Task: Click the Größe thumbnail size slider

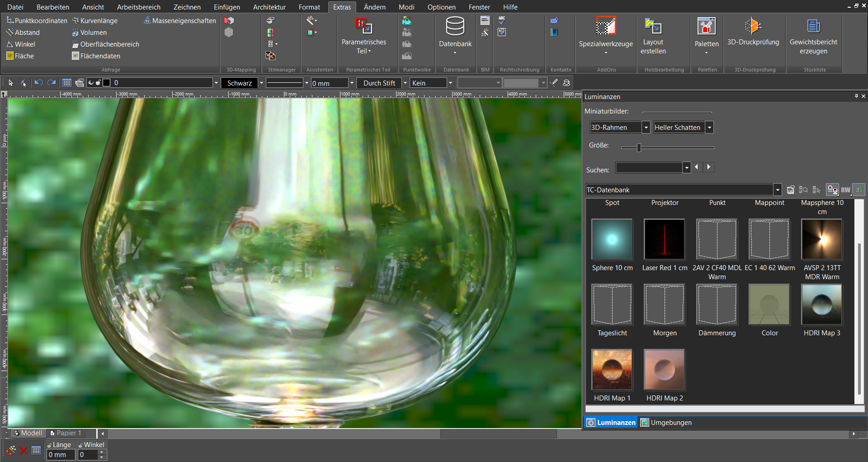Action: [667, 148]
